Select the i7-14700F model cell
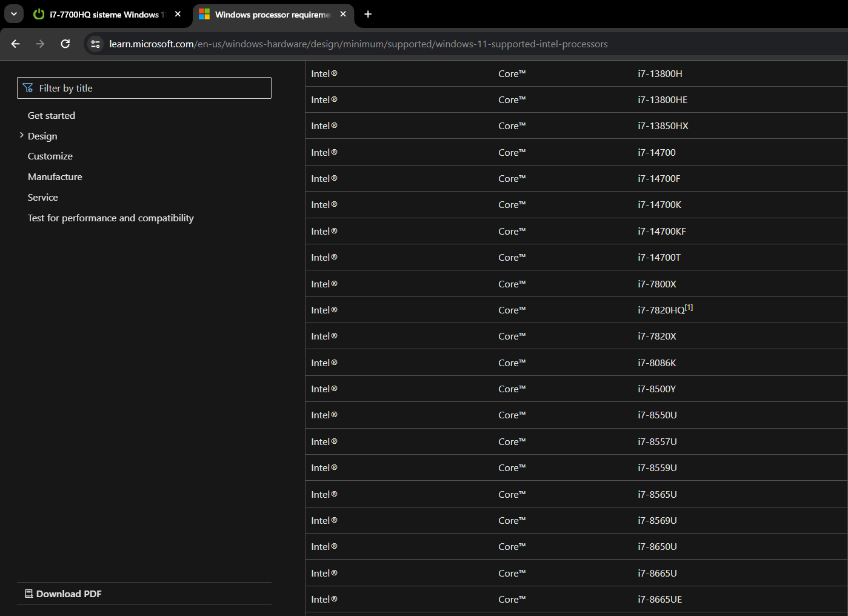 (x=659, y=178)
